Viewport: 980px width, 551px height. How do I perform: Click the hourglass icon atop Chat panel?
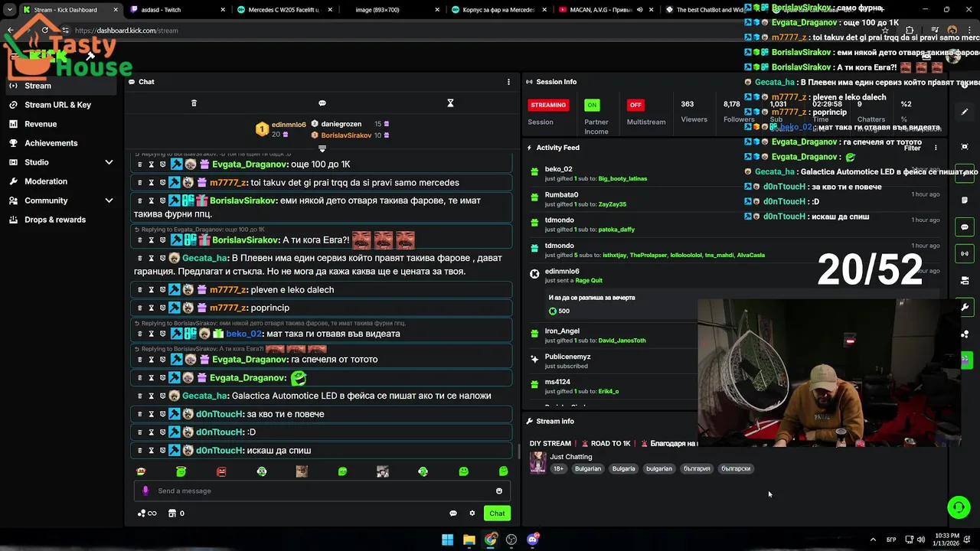(450, 103)
